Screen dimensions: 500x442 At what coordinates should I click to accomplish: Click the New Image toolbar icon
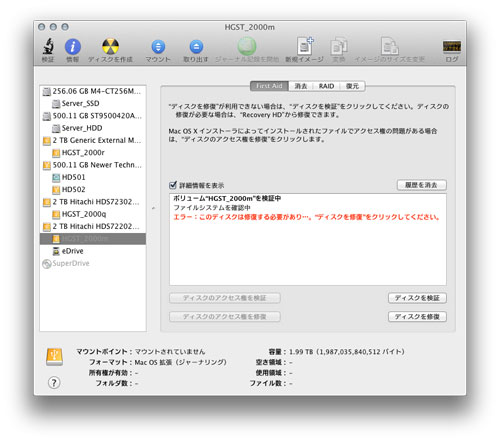click(305, 46)
